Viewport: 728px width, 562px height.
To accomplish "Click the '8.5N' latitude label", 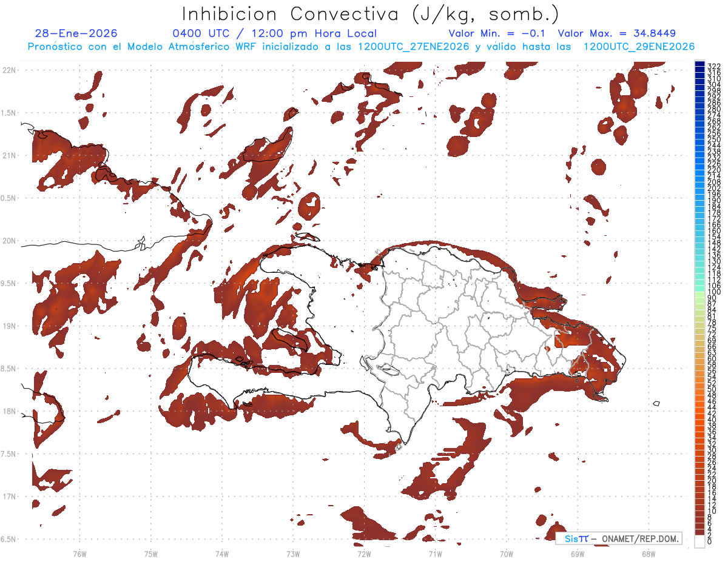I will (9, 369).
